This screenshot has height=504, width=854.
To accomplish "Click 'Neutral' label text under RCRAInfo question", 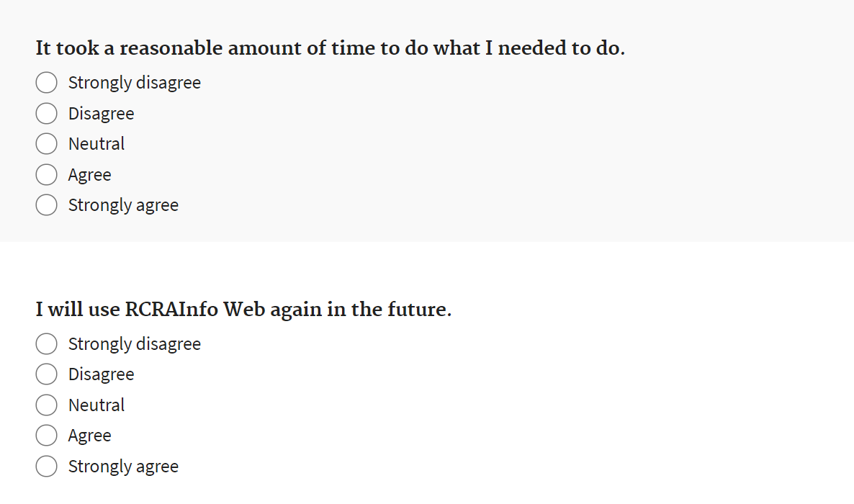I will pos(96,405).
